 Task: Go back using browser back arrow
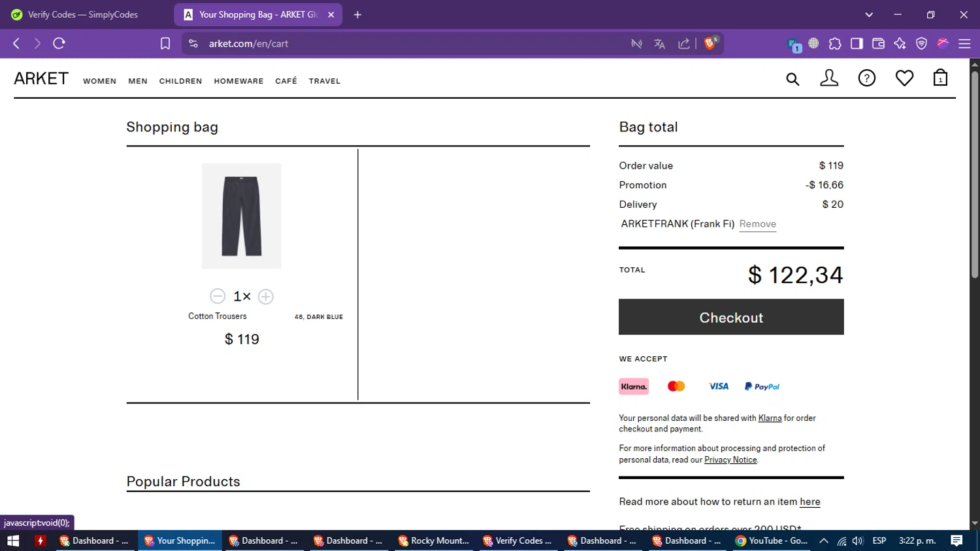[x=16, y=43]
